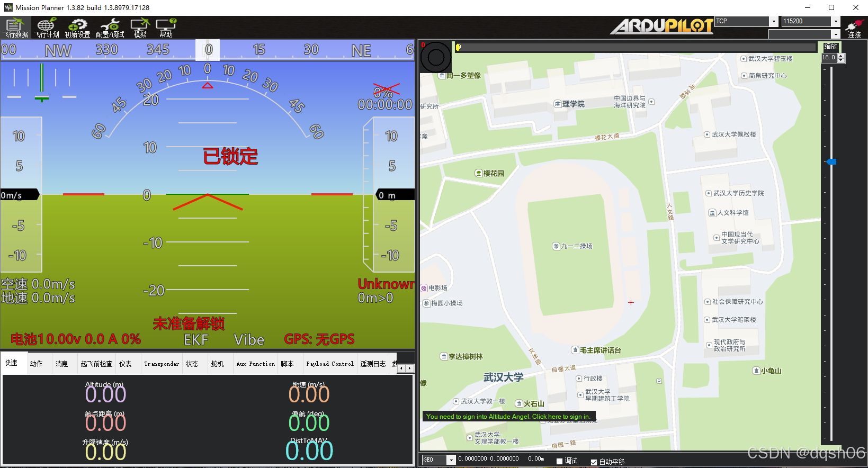
Task: Click the 李达柳树林 map marker
Action: [444, 356]
